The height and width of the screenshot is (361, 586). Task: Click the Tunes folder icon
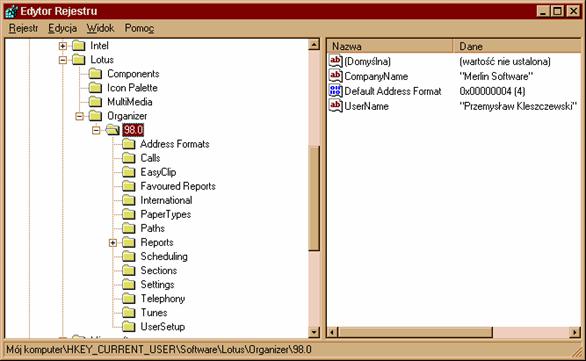pos(129,313)
